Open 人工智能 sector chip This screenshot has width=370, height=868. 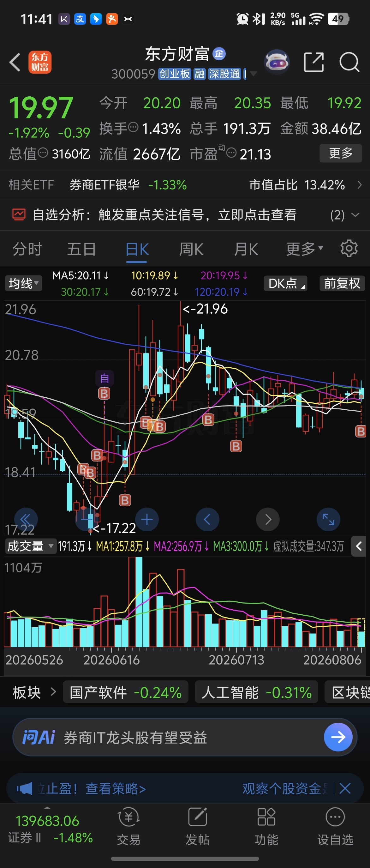[256, 692]
